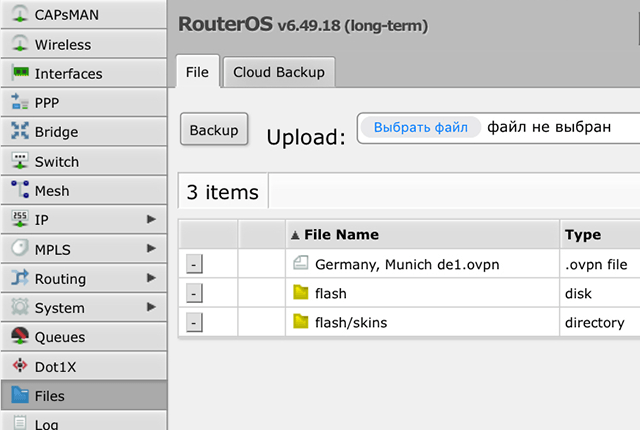This screenshot has height=430, width=640.
Task: Click the '3 items' count label
Action: 222,192
